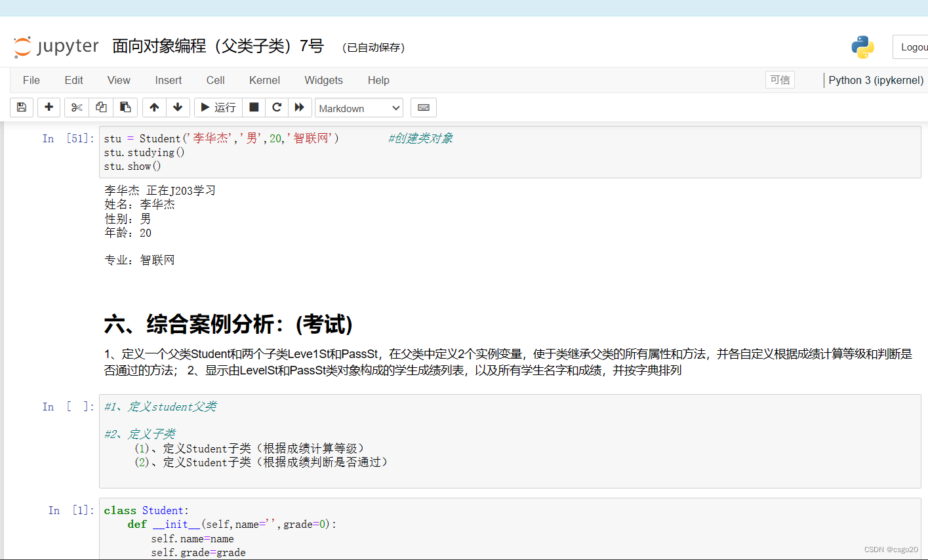928x560 pixels.
Task: Cut selected cells with scissors icon
Action: click(77, 108)
